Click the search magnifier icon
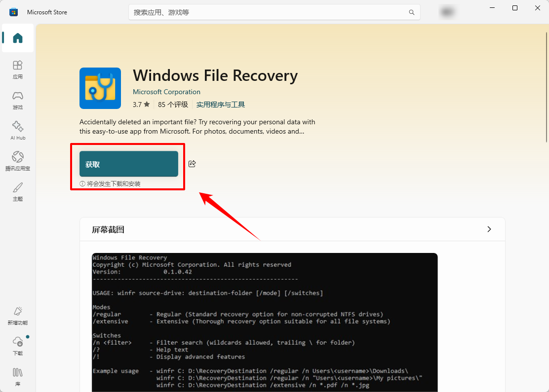This screenshot has width=549, height=392. pos(412,12)
